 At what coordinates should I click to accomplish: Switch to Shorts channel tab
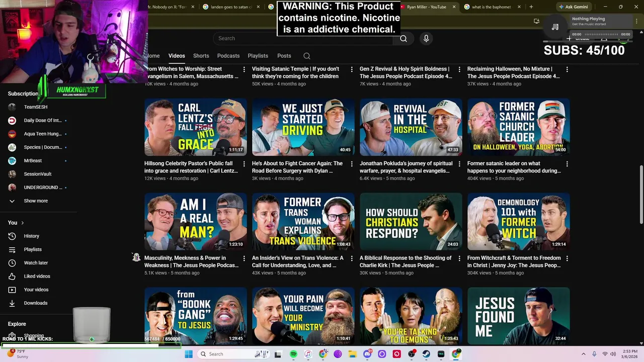(201, 56)
